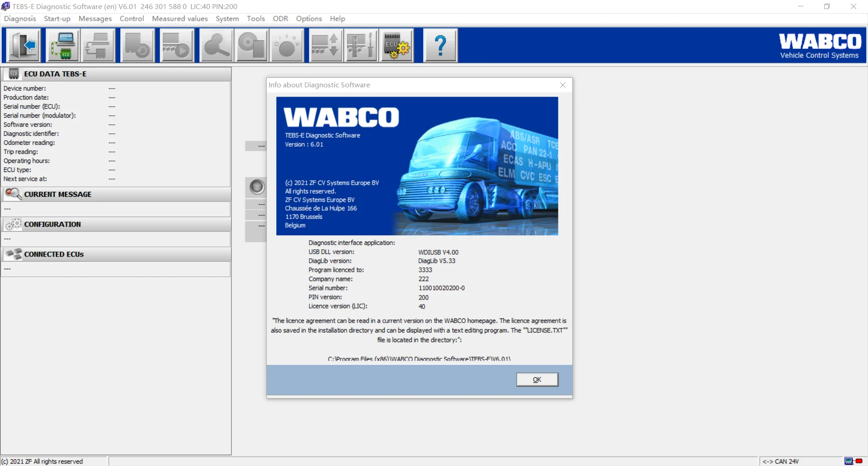The image size is (868, 466).
Task: Select the calibration screwdriver tool icon
Action: 361,45
